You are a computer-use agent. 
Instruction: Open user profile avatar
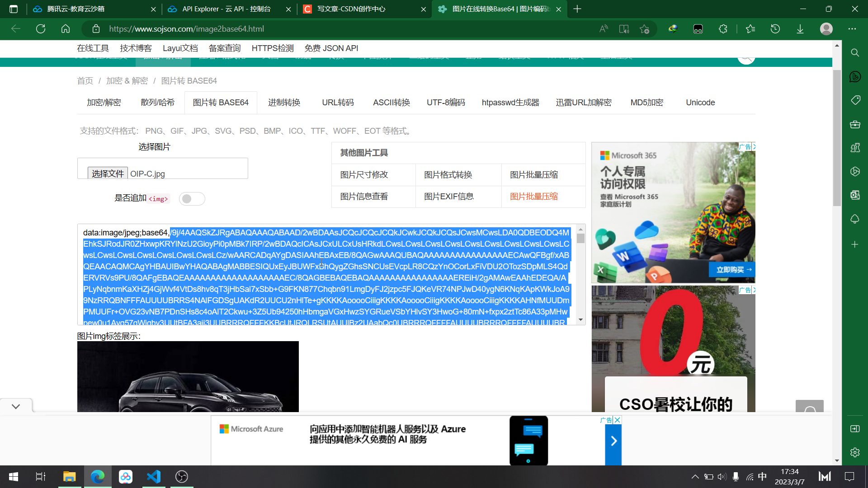[x=826, y=29]
